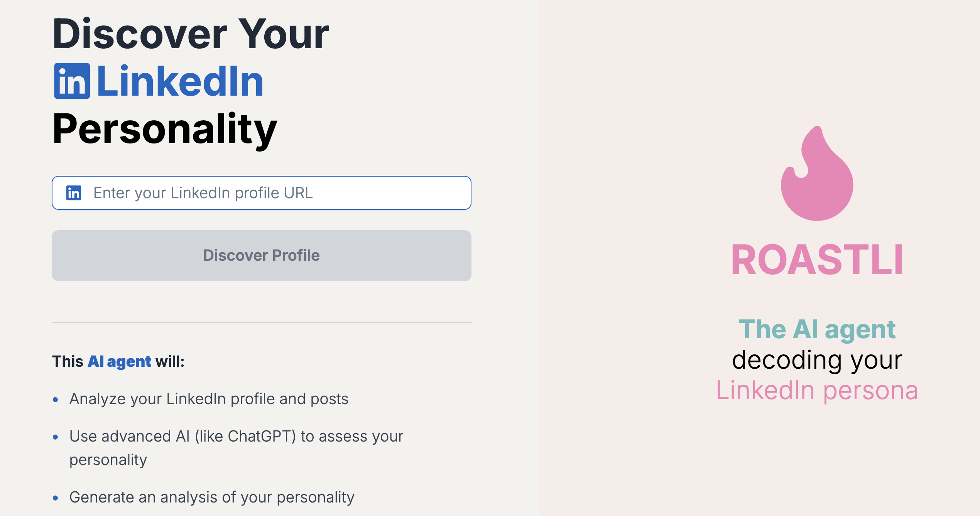Image resolution: width=980 pixels, height=516 pixels.
Task: Click the blue dot before 'Analyze your LinkedIn'
Action: pyautogui.click(x=56, y=400)
